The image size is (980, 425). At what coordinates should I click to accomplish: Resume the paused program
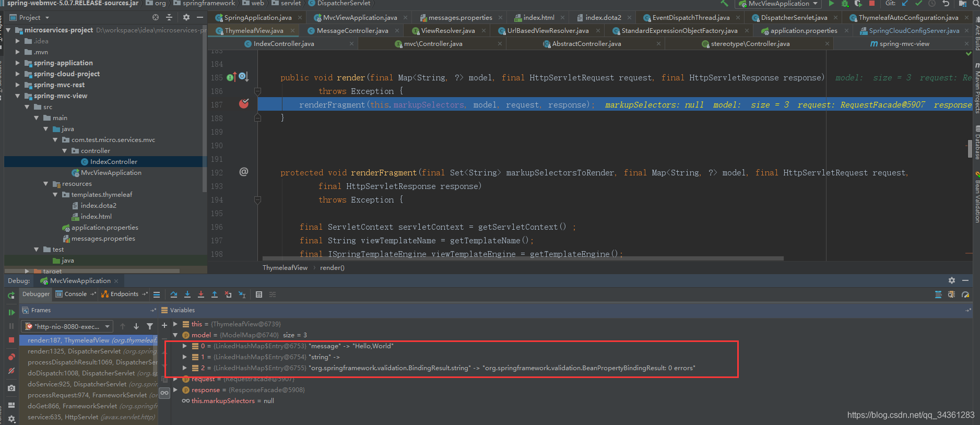point(11,312)
